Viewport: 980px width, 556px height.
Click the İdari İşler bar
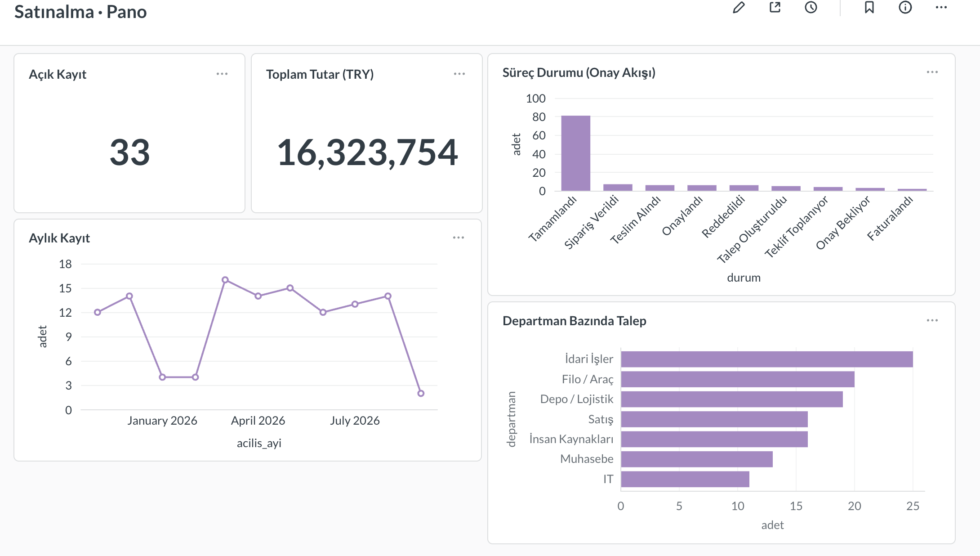pyautogui.click(x=767, y=359)
